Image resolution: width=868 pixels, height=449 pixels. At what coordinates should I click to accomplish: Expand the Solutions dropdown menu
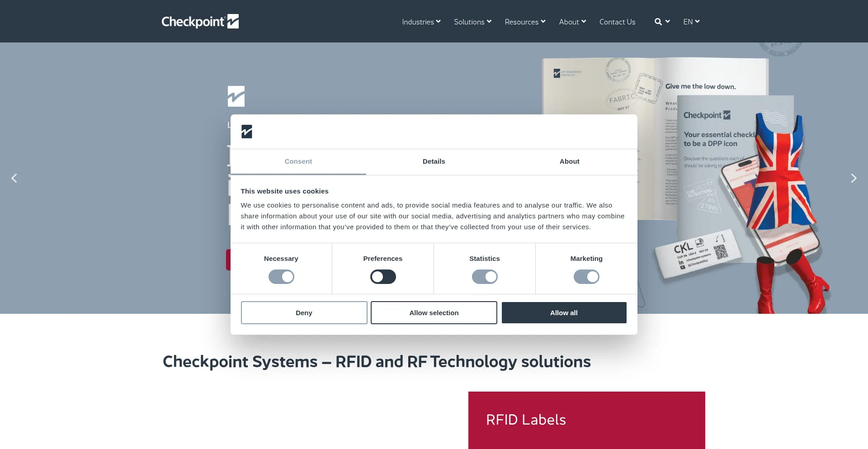[472, 22]
